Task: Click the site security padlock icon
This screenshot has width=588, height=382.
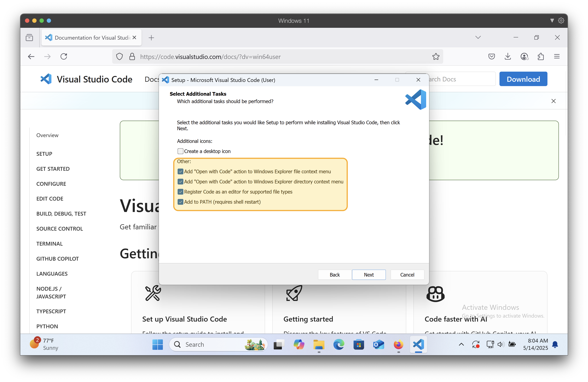Action: click(132, 56)
